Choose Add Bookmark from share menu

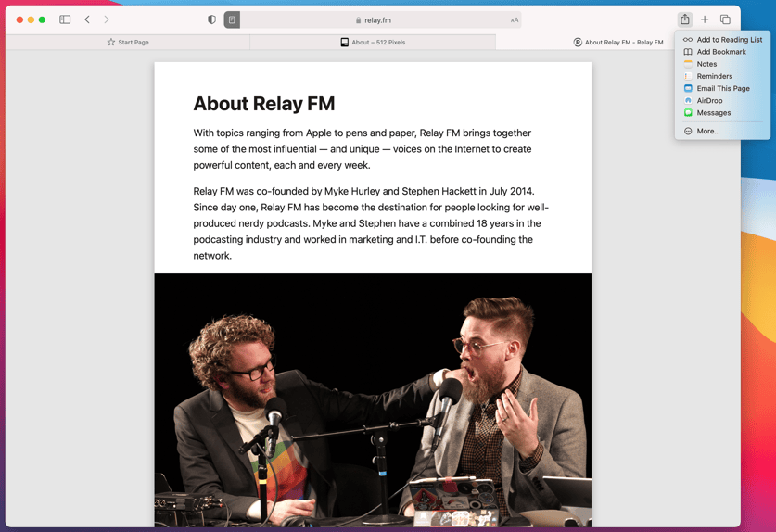[722, 52]
